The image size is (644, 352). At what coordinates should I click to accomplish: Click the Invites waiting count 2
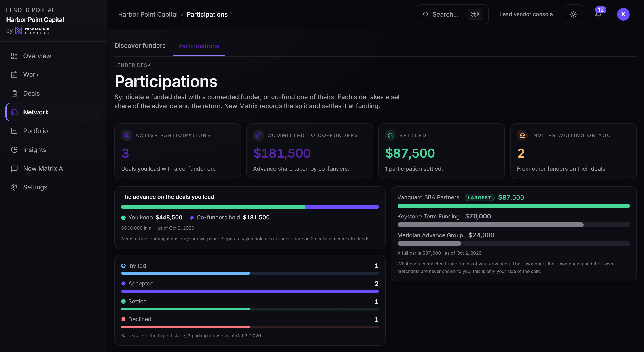coord(521,153)
